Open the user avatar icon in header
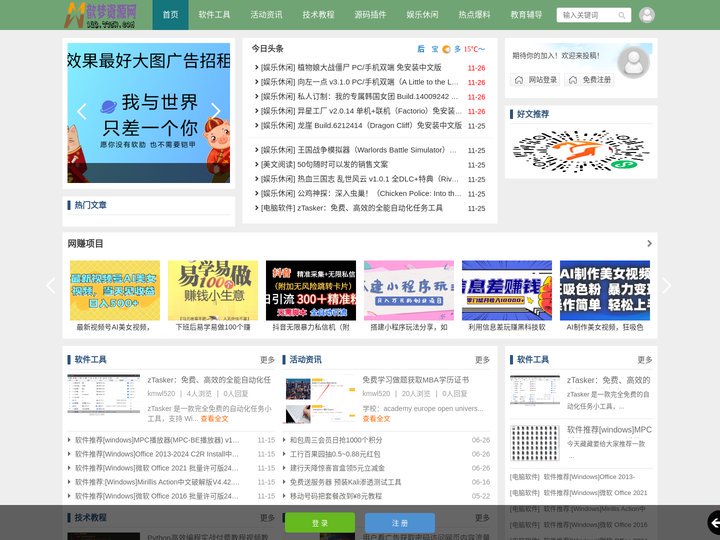 pyautogui.click(x=647, y=15)
